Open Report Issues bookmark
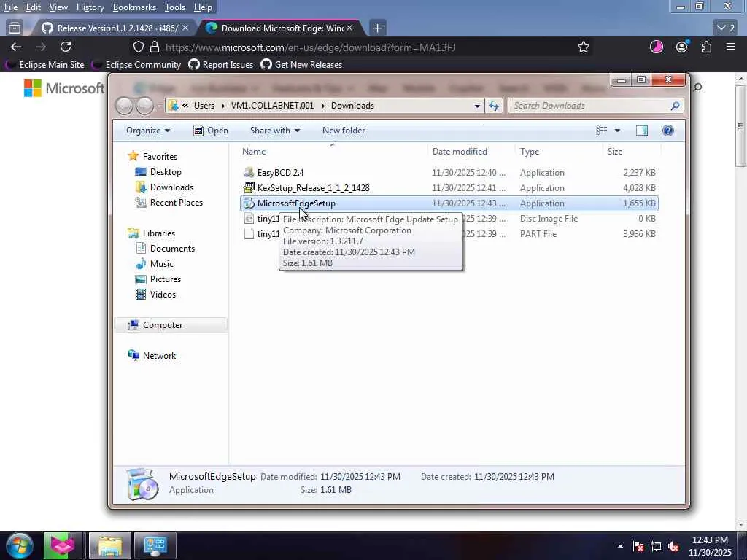This screenshot has height=560, width=747. coord(221,65)
